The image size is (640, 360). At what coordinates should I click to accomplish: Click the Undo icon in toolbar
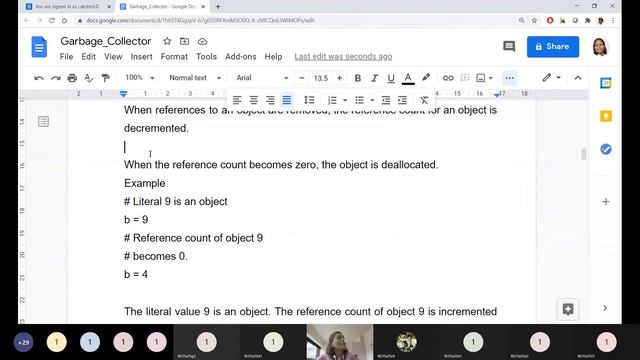39,78
